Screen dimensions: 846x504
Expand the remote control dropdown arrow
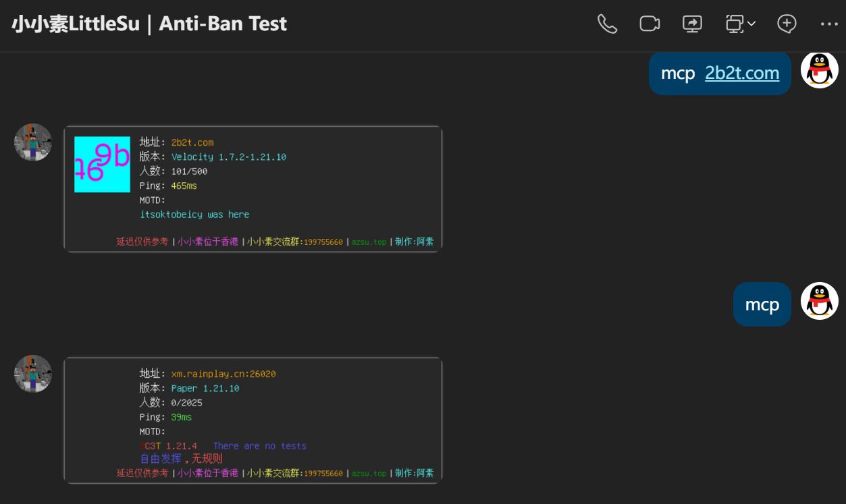pyautogui.click(x=751, y=24)
